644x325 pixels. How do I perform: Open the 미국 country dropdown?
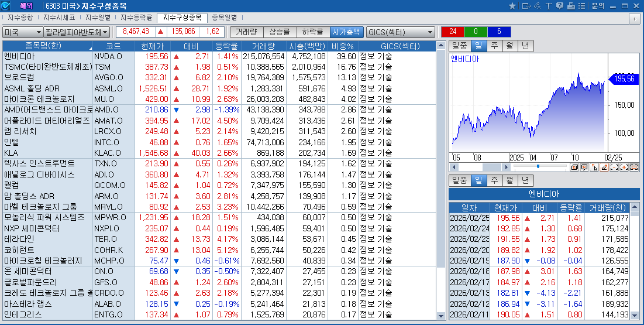(23, 32)
